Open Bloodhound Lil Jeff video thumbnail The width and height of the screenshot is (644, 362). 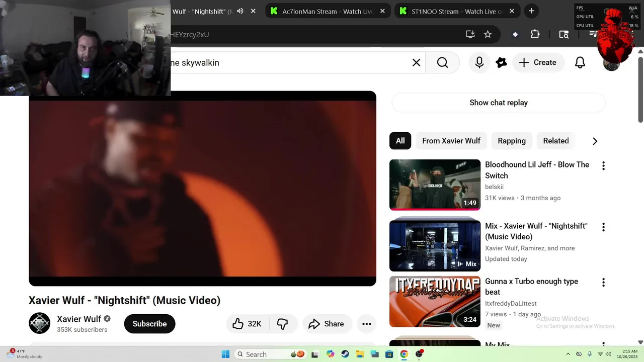pyautogui.click(x=435, y=185)
